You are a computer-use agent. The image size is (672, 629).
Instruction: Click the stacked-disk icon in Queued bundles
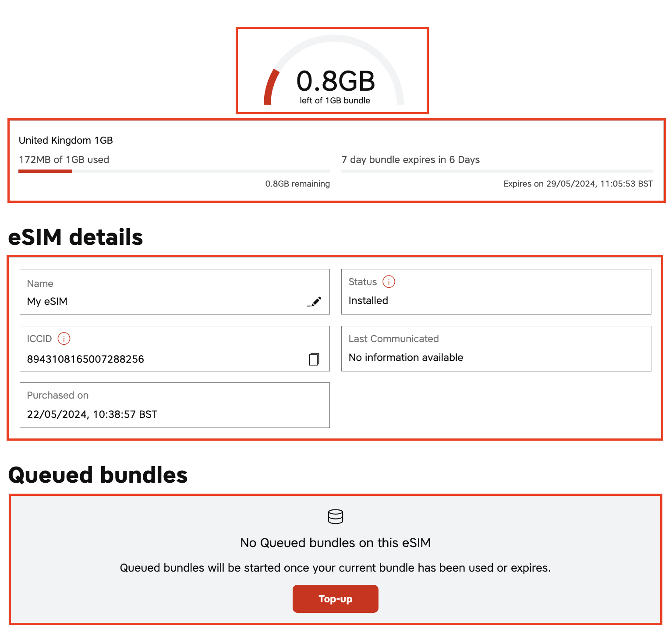(336, 517)
